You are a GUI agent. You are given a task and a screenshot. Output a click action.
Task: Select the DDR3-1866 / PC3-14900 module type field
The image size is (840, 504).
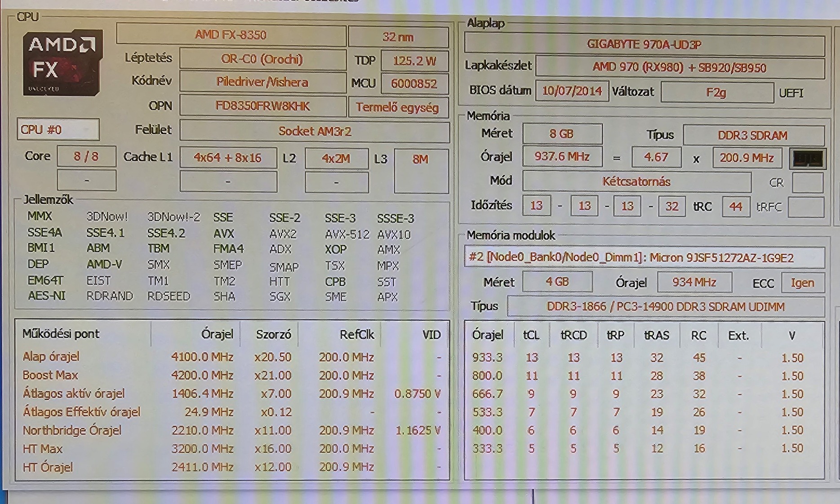(666, 307)
